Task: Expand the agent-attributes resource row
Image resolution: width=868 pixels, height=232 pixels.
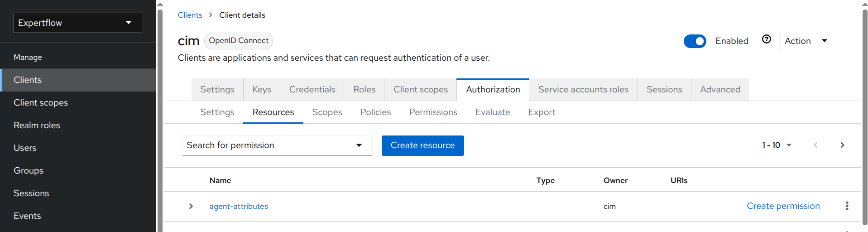Action: 191,206
